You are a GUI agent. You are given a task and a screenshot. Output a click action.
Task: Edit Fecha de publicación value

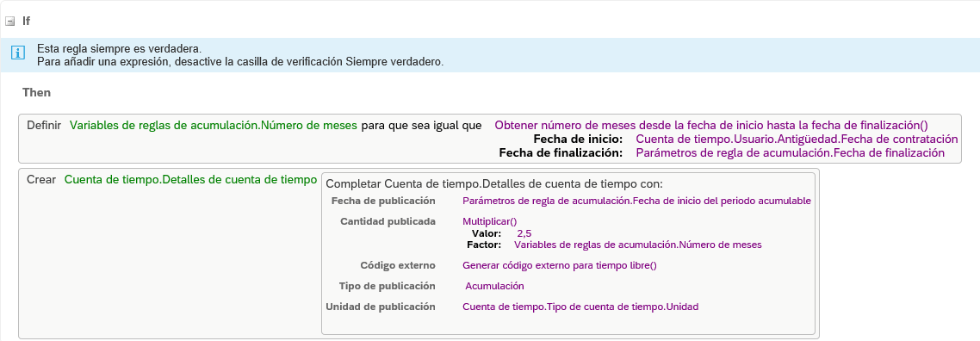click(637, 201)
